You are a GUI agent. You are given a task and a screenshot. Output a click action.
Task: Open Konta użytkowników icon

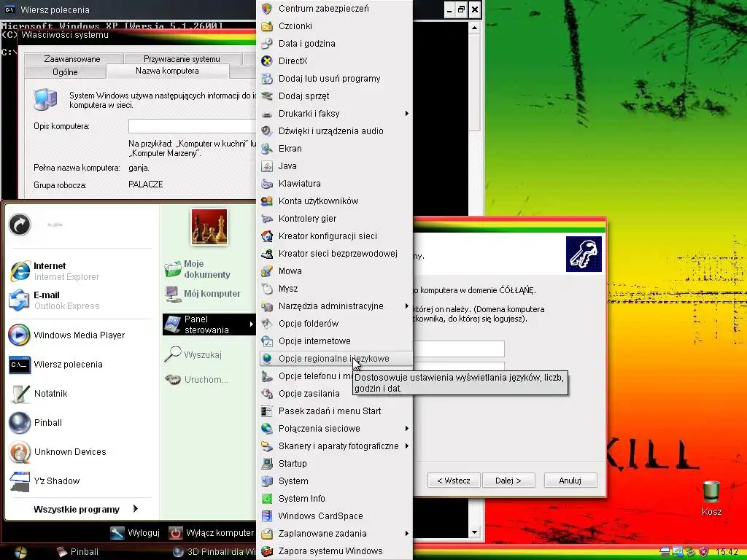(x=267, y=201)
